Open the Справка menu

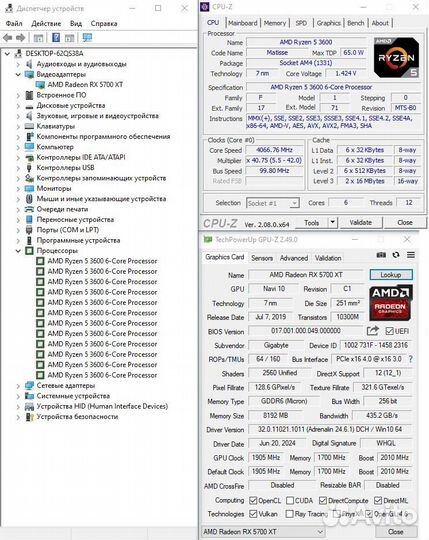pos(104,23)
